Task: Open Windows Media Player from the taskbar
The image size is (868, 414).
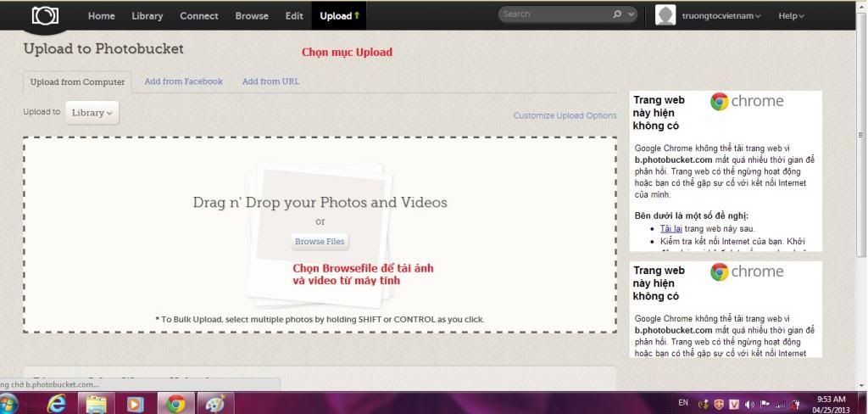Action: (x=135, y=404)
